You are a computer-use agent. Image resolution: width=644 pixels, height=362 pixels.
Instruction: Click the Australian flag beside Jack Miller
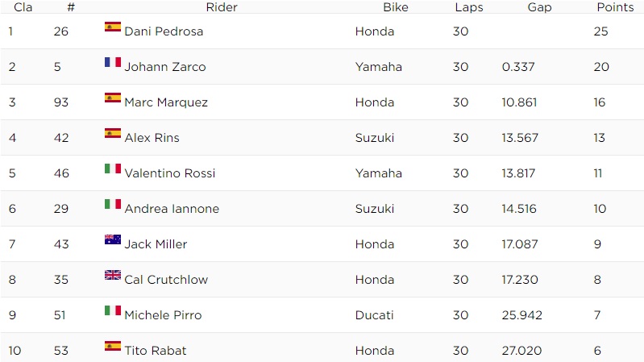[112, 239]
